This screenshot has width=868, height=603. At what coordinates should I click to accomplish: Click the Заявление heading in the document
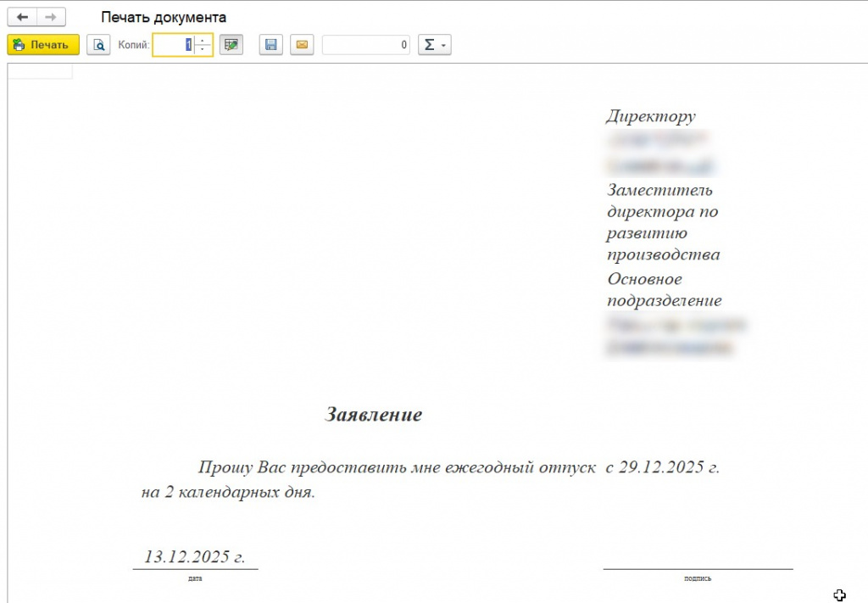373,414
